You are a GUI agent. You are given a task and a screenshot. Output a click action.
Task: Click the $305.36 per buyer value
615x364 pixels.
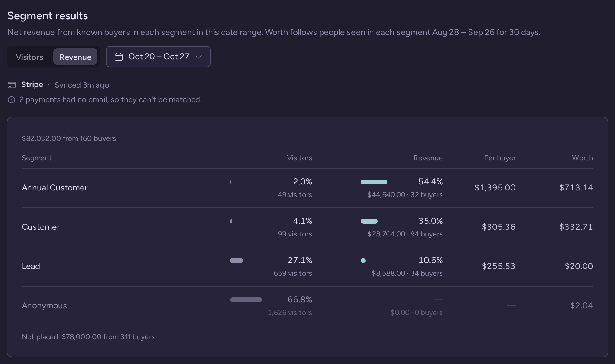pos(498,227)
